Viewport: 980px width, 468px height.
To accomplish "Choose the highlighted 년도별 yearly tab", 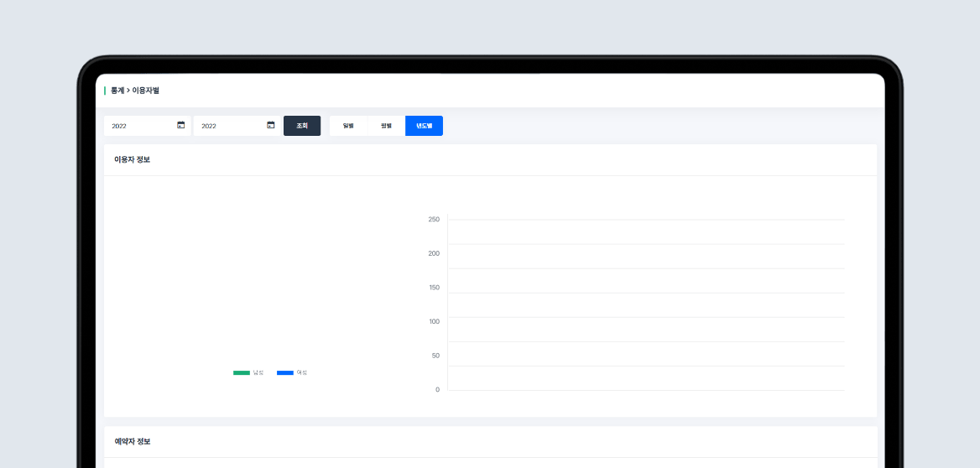I will tap(424, 126).
